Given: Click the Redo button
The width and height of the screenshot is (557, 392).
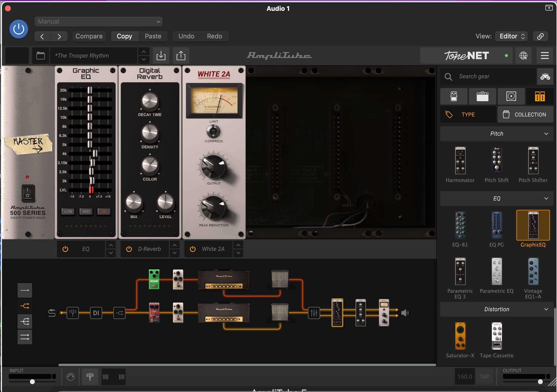Looking at the screenshot, I should point(214,36).
